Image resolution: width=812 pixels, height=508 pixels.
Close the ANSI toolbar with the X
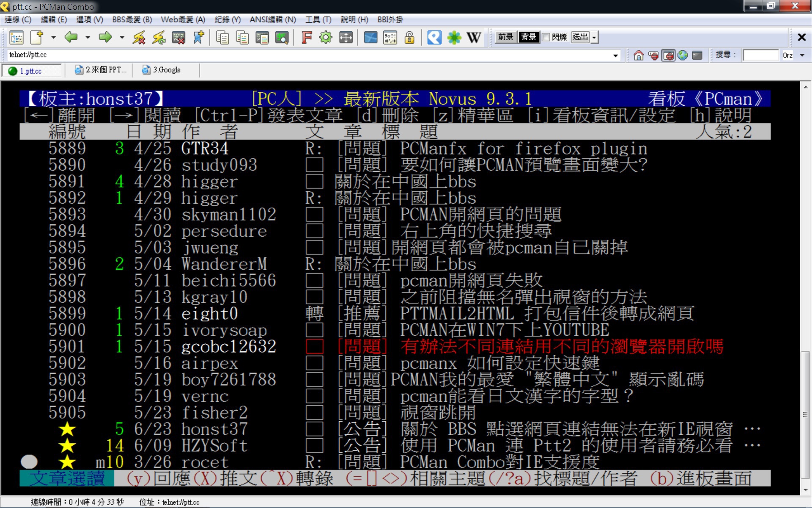pyautogui.click(x=801, y=37)
